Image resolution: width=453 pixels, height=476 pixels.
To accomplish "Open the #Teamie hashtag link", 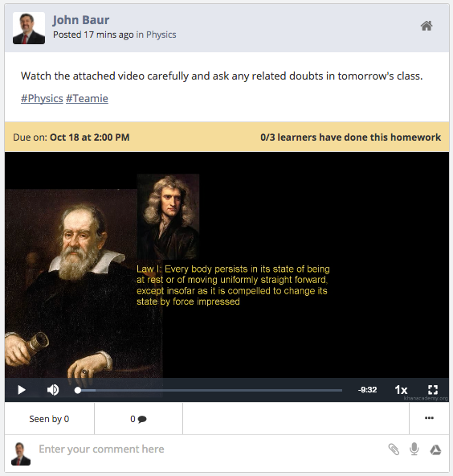I will (87, 99).
